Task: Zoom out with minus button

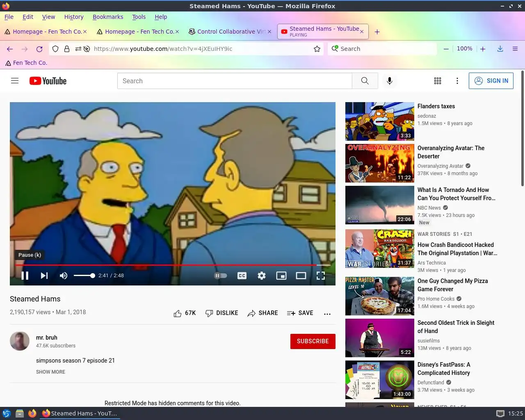Action: 446,49
